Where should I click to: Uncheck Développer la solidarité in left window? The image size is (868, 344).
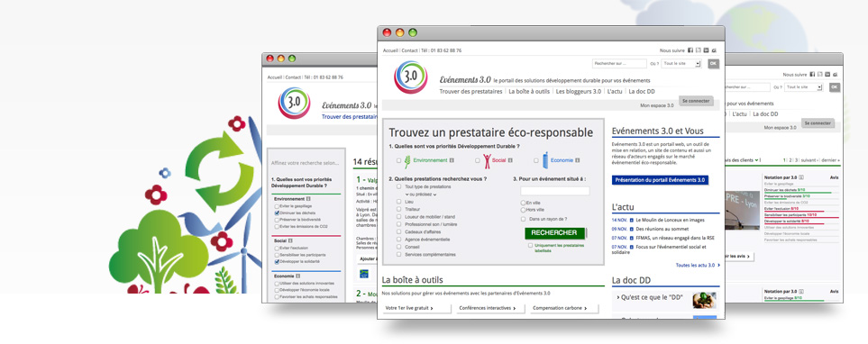pyautogui.click(x=277, y=261)
